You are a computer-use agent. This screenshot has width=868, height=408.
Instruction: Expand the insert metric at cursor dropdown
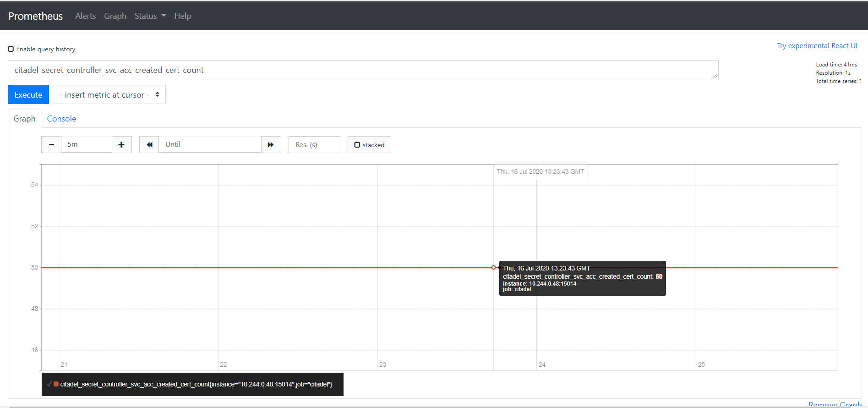(x=109, y=95)
